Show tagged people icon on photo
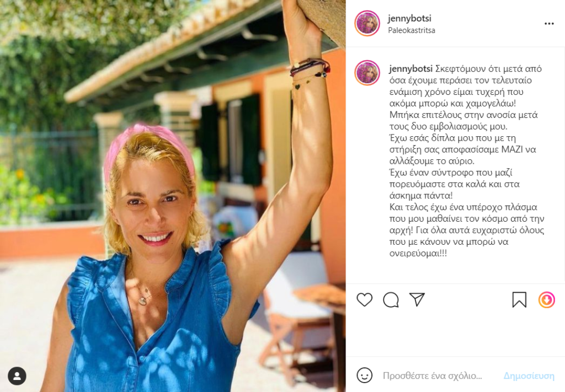This screenshot has height=392, width=565. 17,376
